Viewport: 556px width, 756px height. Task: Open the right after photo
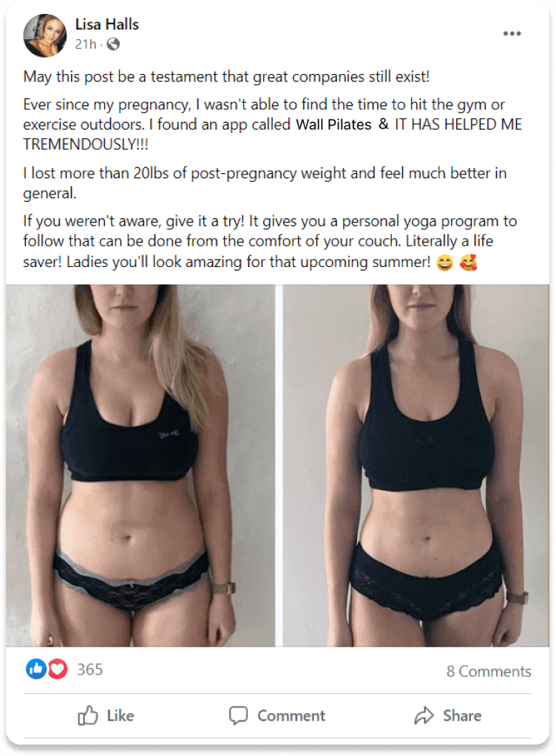pyautogui.click(x=416, y=465)
